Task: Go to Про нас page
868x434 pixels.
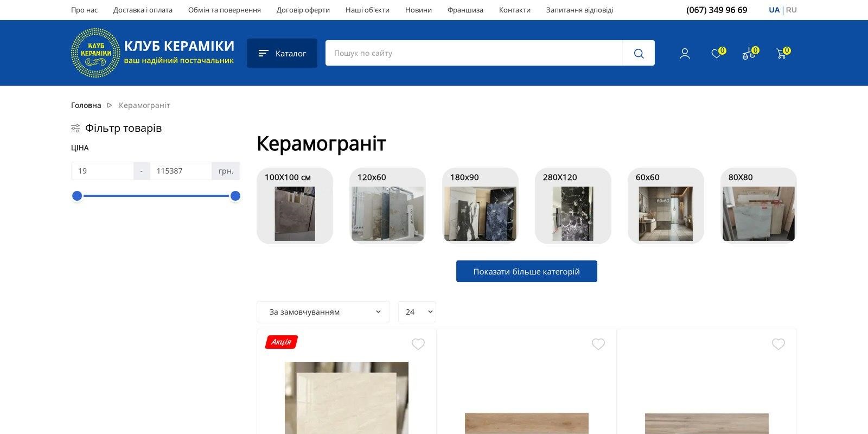Action: 85,10
